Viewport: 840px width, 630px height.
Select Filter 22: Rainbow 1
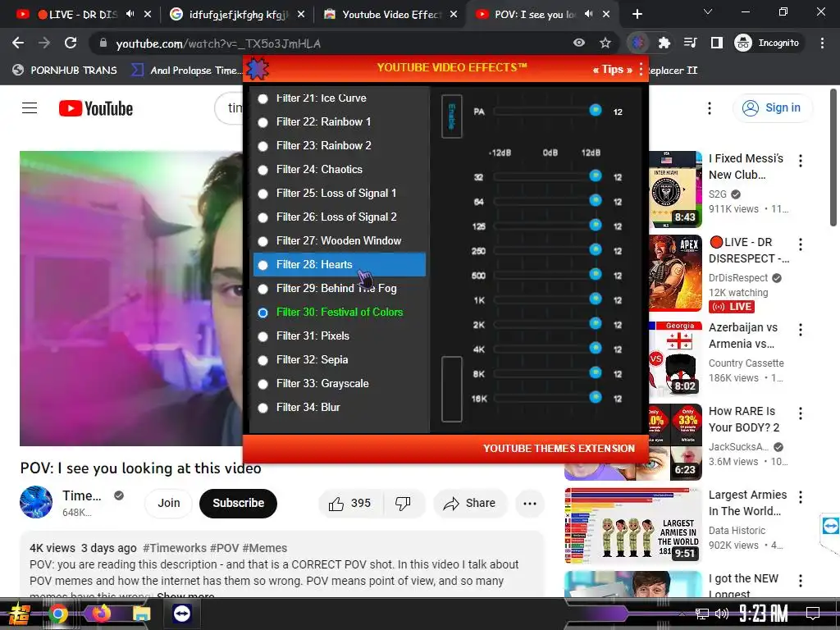[x=340, y=122]
